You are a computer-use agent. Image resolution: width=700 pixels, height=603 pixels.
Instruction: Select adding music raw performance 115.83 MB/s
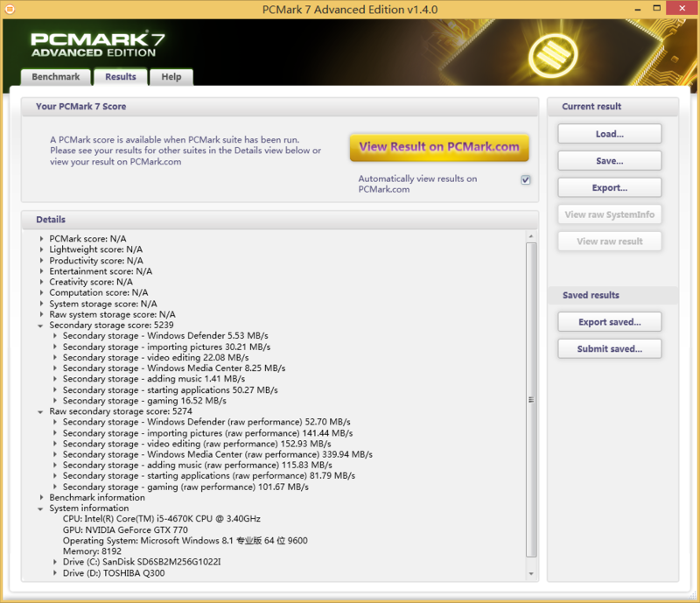click(x=198, y=466)
